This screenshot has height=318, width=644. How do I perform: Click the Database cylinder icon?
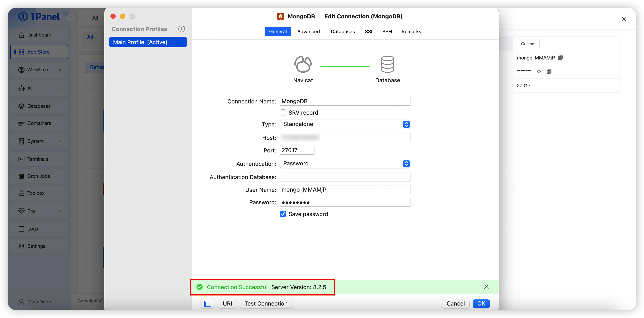pos(387,64)
